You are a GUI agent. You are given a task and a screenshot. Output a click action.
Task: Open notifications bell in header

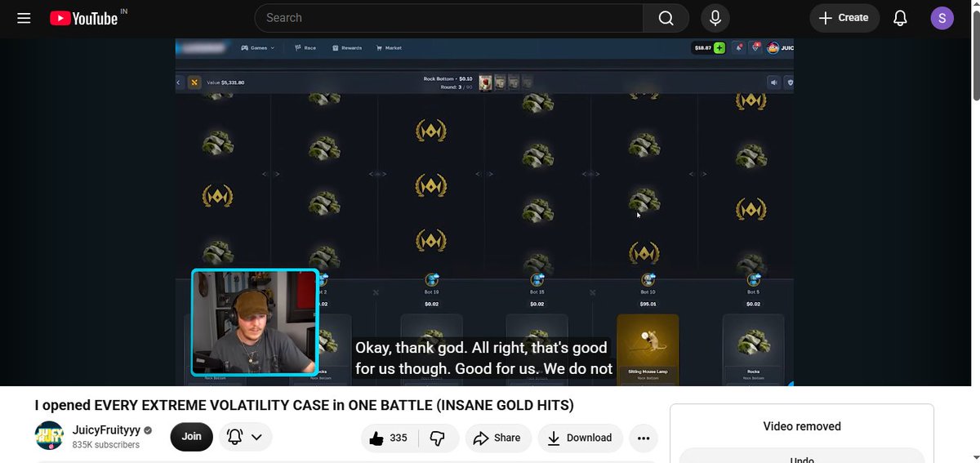pos(900,18)
